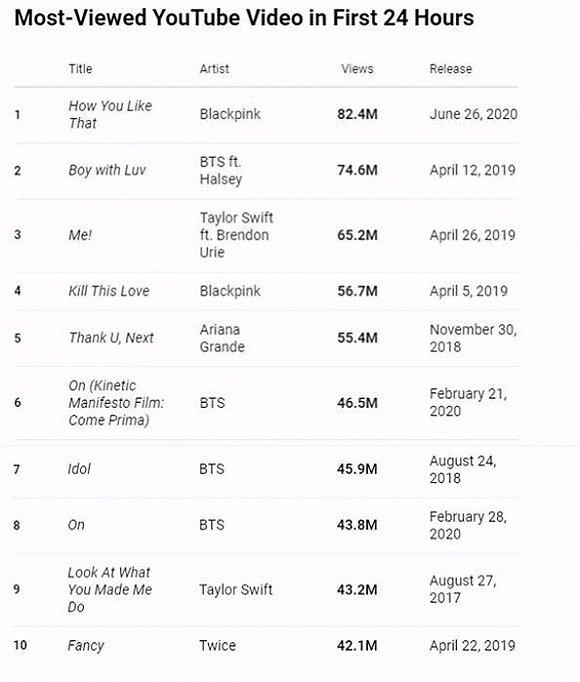This screenshot has height=682, width=580.
Task: Click the 82.4M views value
Action: click(357, 114)
